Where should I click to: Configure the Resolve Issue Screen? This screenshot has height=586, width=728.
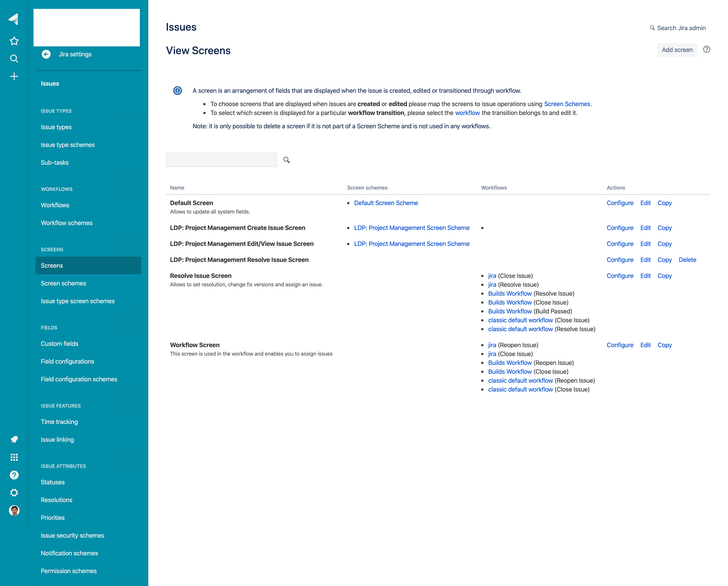coord(620,276)
